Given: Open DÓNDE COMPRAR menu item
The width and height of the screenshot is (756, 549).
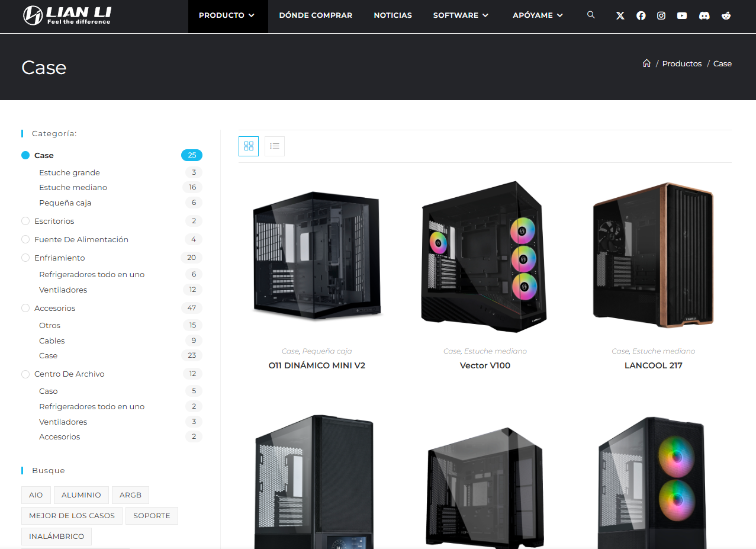Looking at the screenshot, I should [x=316, y=15].
